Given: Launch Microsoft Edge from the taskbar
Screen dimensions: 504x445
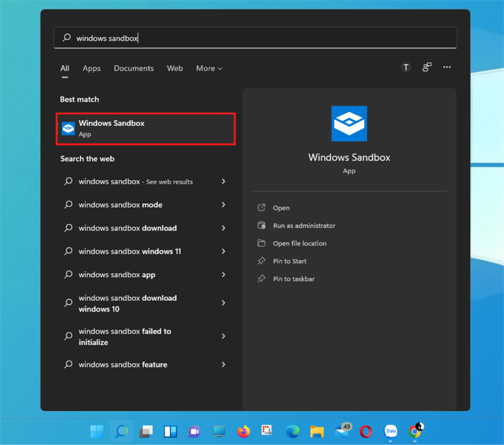Looking at the screenshot, I should [292, 432].
